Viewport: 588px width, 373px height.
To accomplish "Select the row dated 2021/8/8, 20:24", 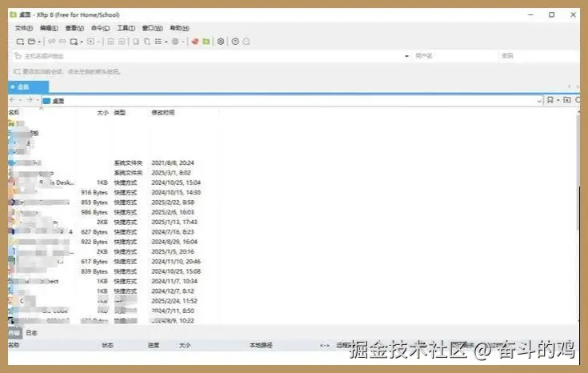I will (114, 162).
